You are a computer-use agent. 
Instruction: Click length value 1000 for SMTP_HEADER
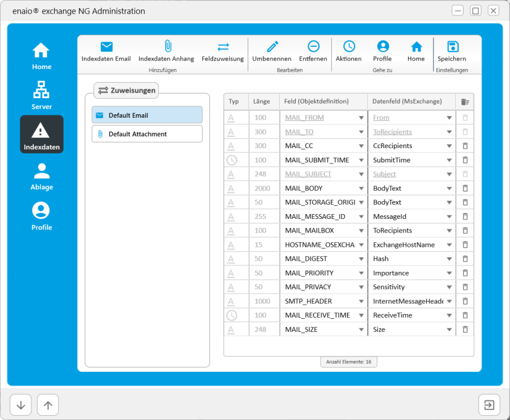click(x=262, y=302)
